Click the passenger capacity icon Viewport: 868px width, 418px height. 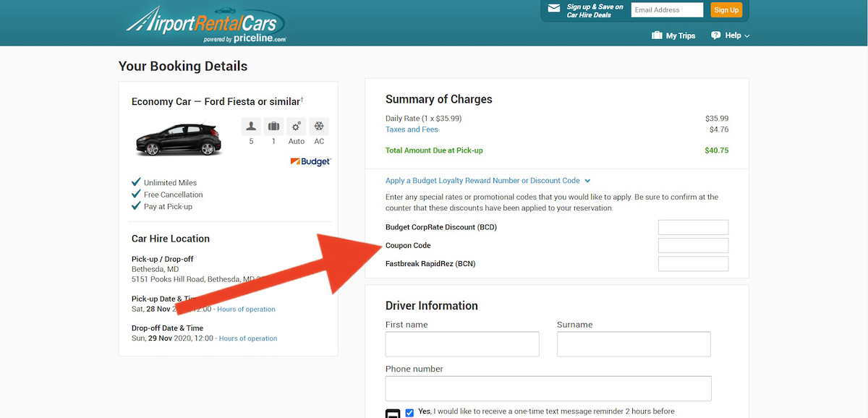click(251, 127)
